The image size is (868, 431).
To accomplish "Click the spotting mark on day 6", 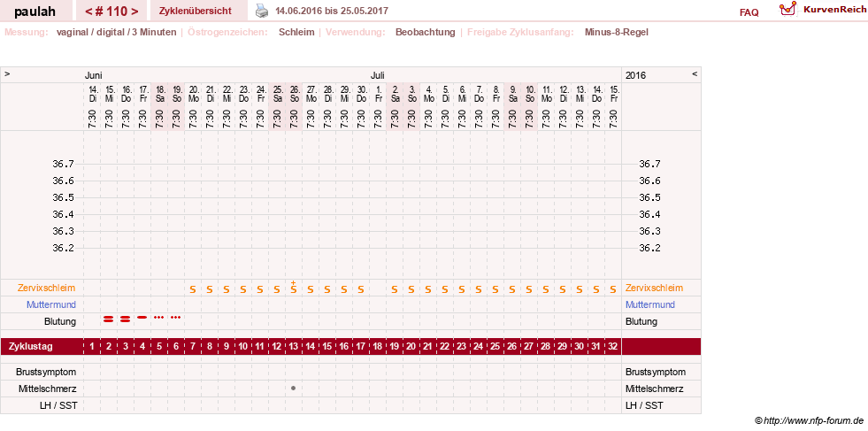I will click(x=175, y=318).
